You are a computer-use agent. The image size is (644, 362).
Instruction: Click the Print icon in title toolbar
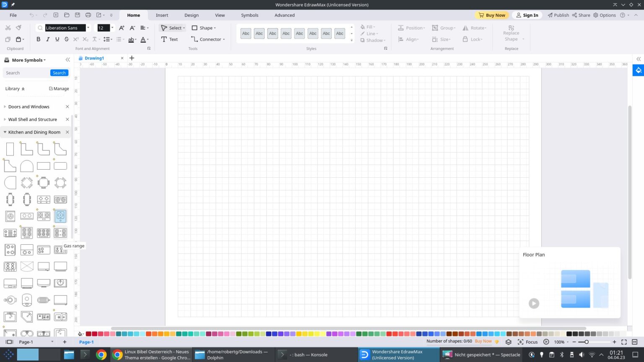(88, 15)
